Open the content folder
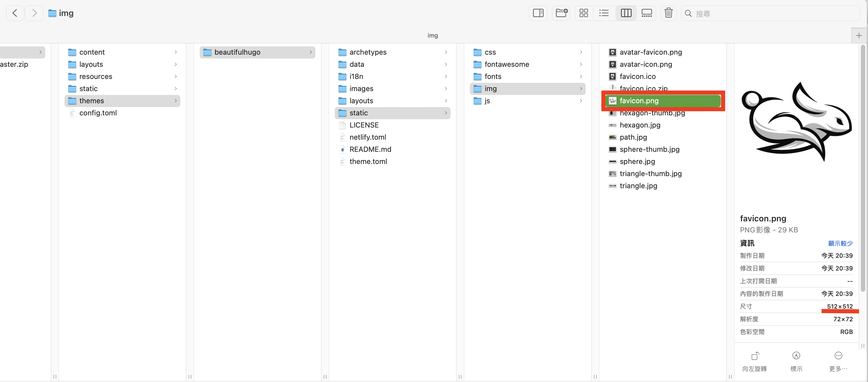This screenshot has height=382, width=868. (122, 52)
